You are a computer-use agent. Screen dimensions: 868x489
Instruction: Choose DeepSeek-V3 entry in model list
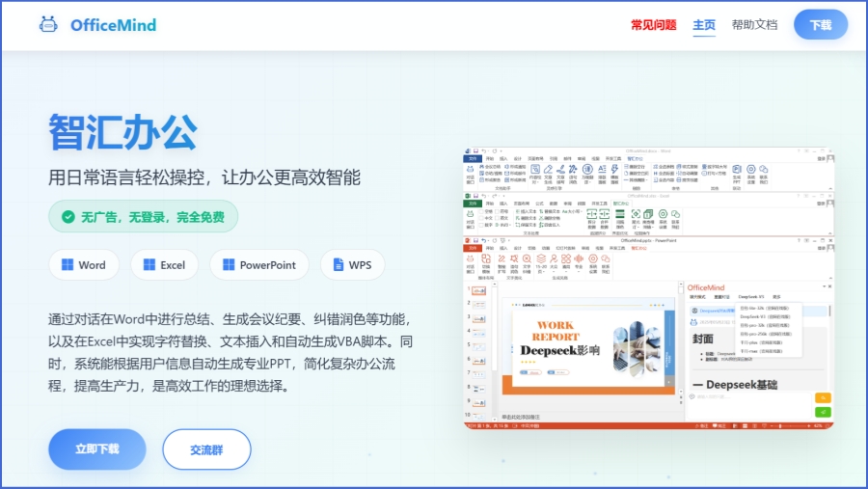(x=765, y=316)
